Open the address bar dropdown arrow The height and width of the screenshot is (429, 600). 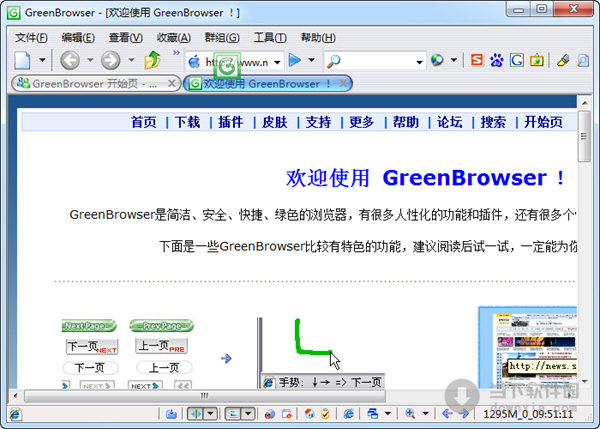click(277, 62)
